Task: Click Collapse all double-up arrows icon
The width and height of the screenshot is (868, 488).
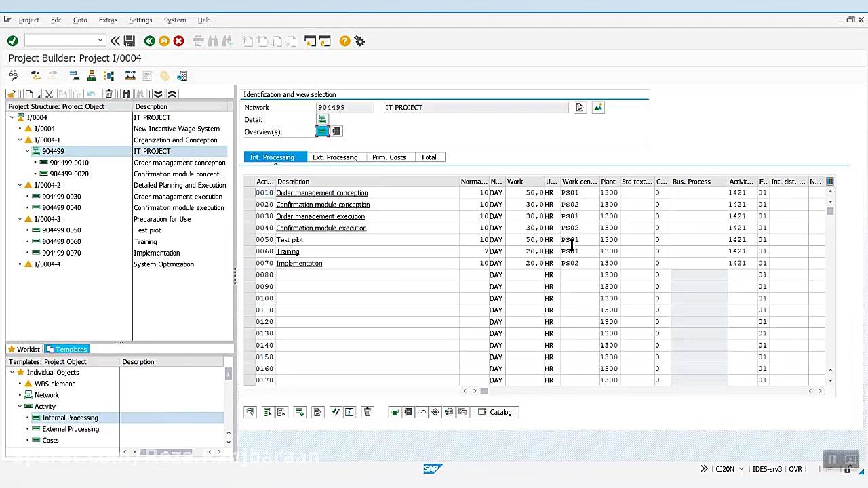Action: point(172,94)
